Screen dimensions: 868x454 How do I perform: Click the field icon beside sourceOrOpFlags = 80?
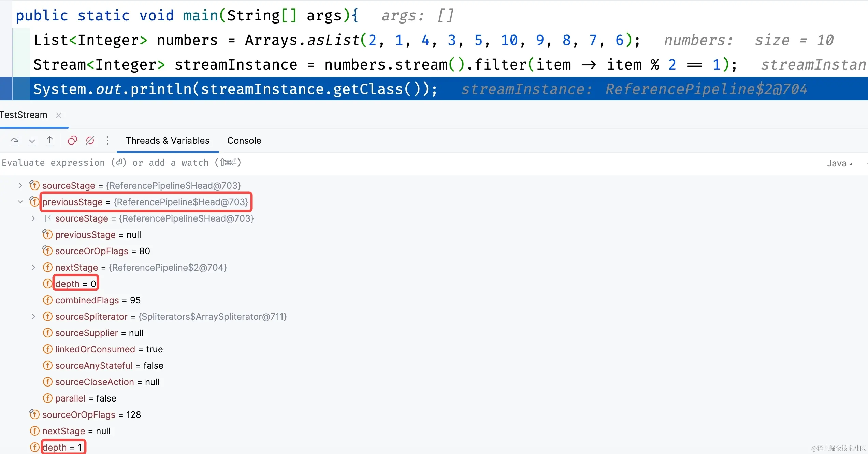47,251
